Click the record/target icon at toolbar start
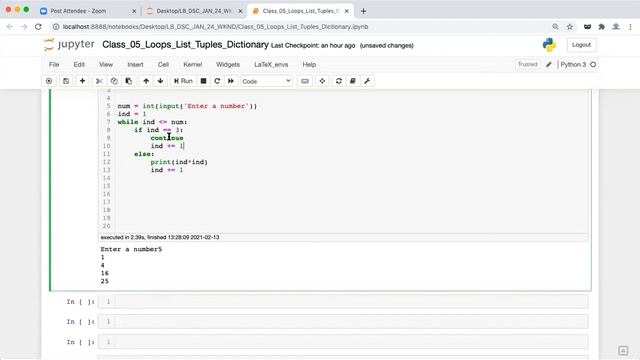Screen dimensions: 640x360 (49, 81)
